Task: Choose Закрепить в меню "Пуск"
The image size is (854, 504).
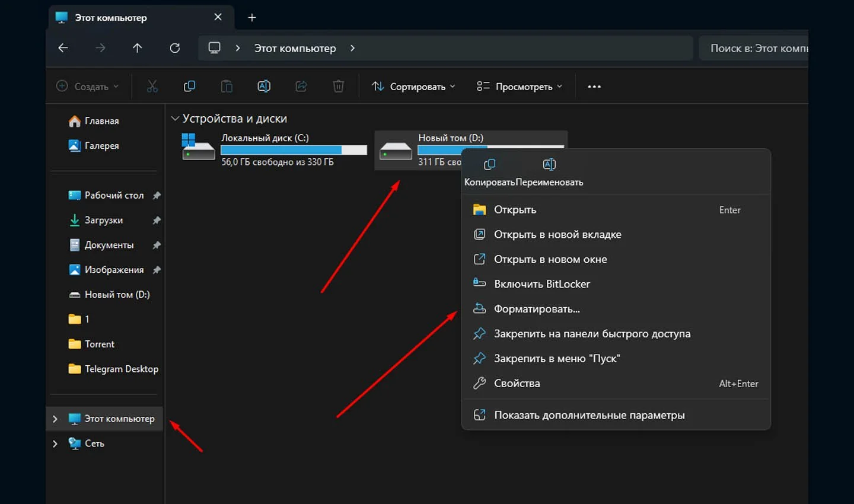Action: coord(616,359)
